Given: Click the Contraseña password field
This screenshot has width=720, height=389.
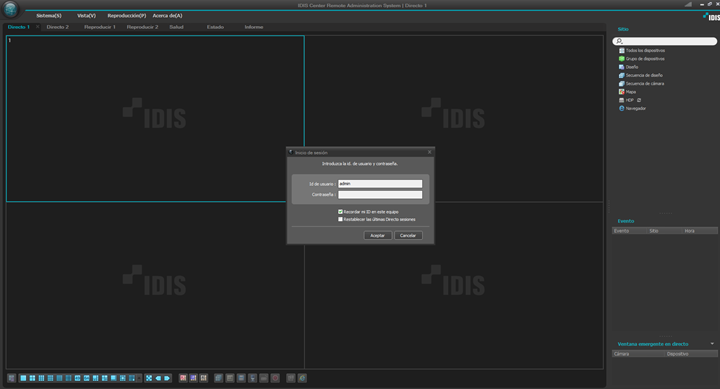Looking at the screenshot, I should (x=380, y=195).
